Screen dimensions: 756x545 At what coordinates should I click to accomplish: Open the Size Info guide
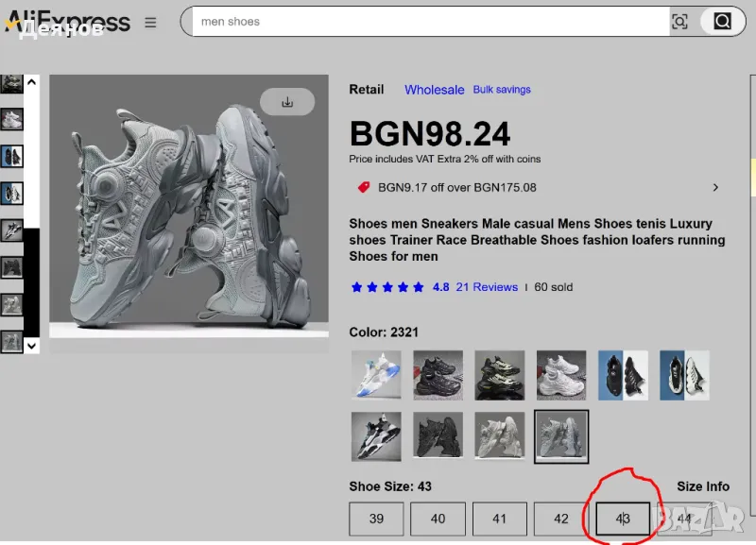(x=703, y=486)
